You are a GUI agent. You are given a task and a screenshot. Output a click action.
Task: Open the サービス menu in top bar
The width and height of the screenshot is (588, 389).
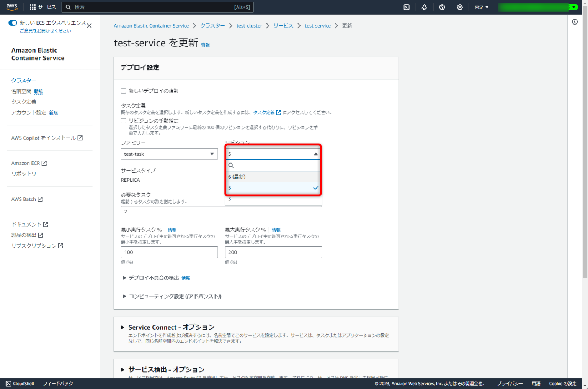tap(47, 7)
